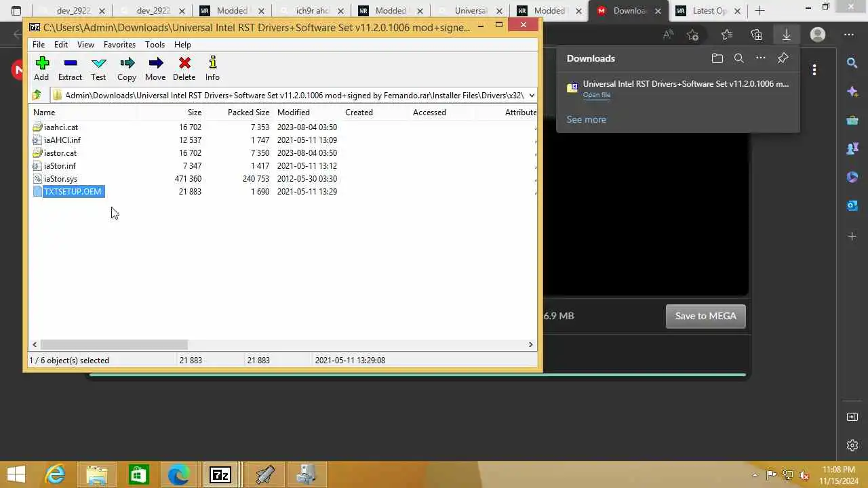Open the Tools menu

[x=155, y=45]
